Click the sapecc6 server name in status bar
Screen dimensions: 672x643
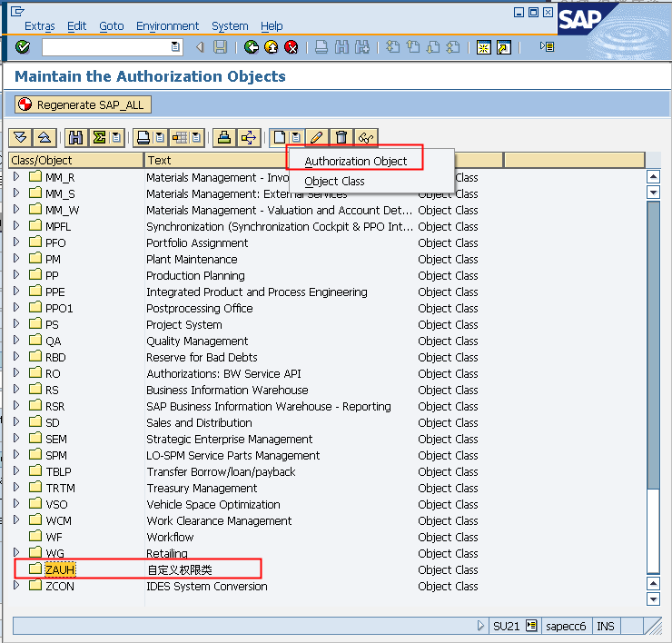pos(566,627)
